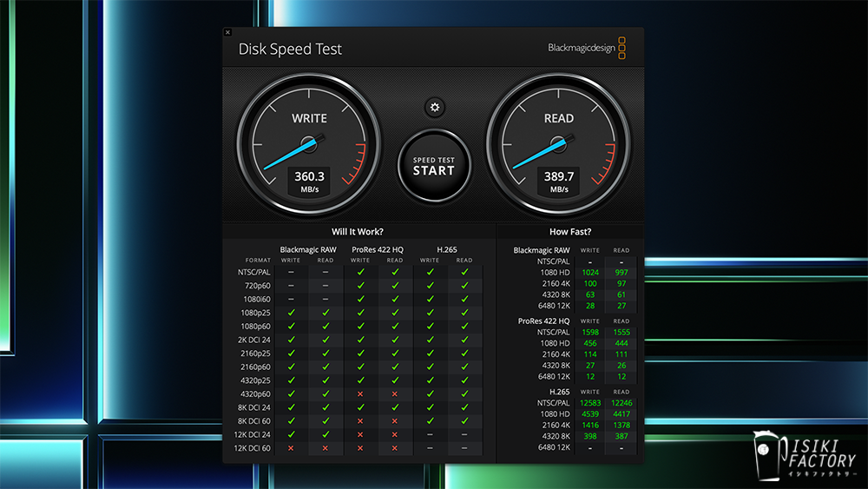This screenshot has height=489, width=868.
Task: Click the 456 ProRes 1080 HD write value
Action: coord(590,343)
